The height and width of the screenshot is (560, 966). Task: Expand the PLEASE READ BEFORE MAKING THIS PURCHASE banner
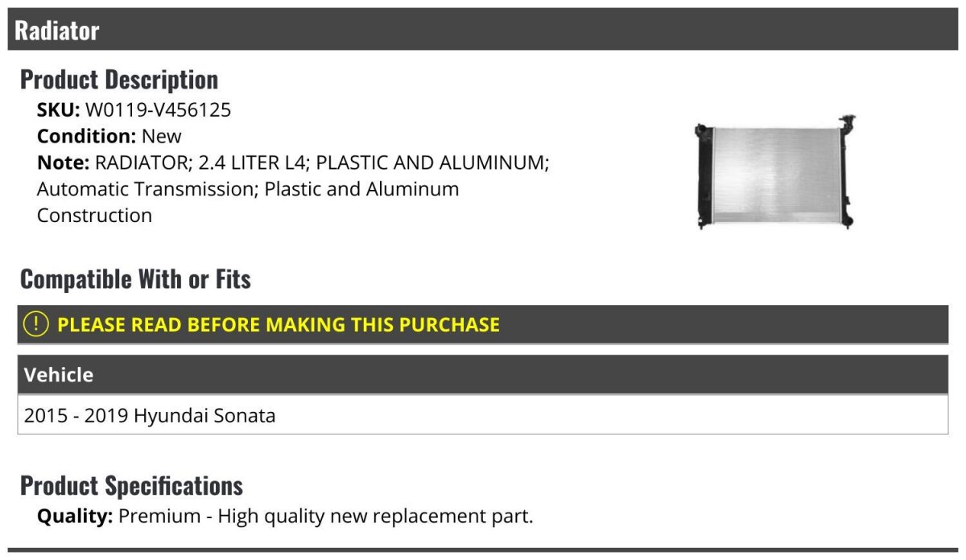(483, 324)
